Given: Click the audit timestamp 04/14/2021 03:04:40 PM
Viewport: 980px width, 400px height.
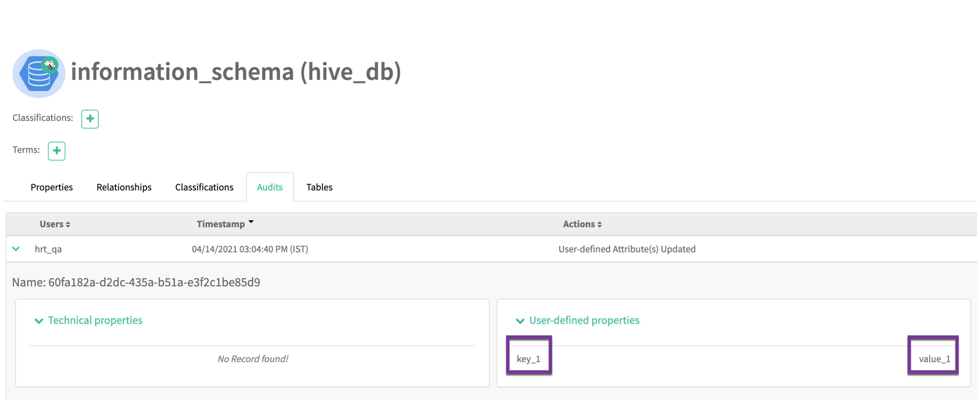Looking at the screenshot, I should (x=250, y=249).
